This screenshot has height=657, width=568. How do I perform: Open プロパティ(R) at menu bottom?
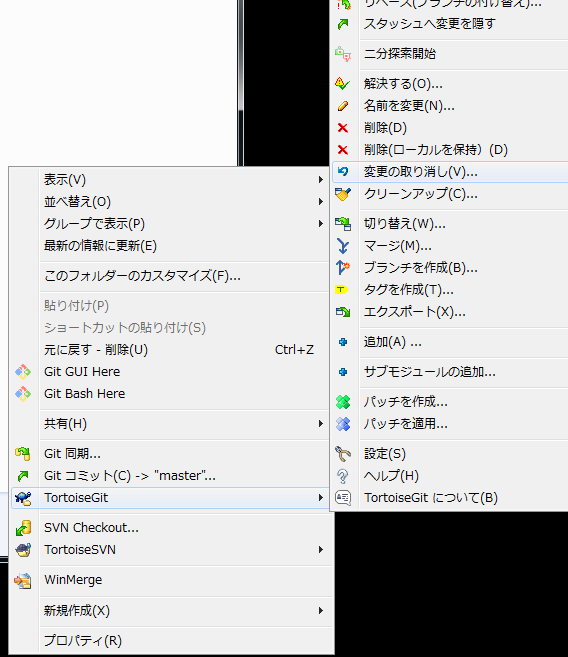pos(170,641)
